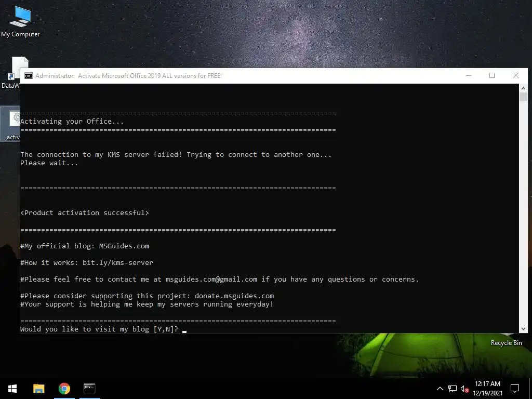This screenshot has width=532, height=399.
Task: Click the 'KMS server failed' message line
Action: point(176,155)
